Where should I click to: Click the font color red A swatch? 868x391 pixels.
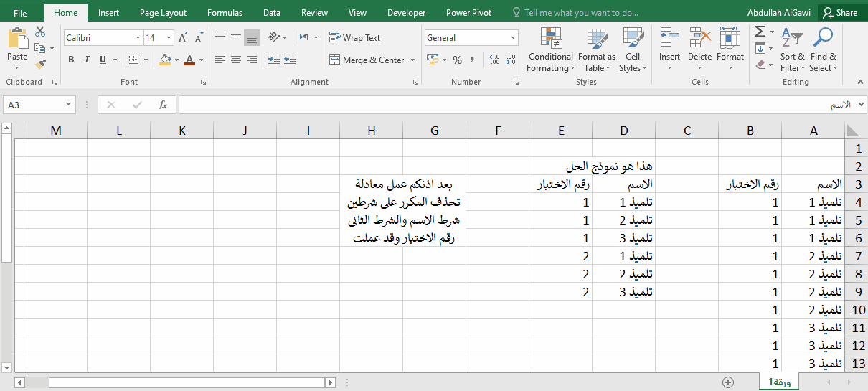(x=189, y=60)
